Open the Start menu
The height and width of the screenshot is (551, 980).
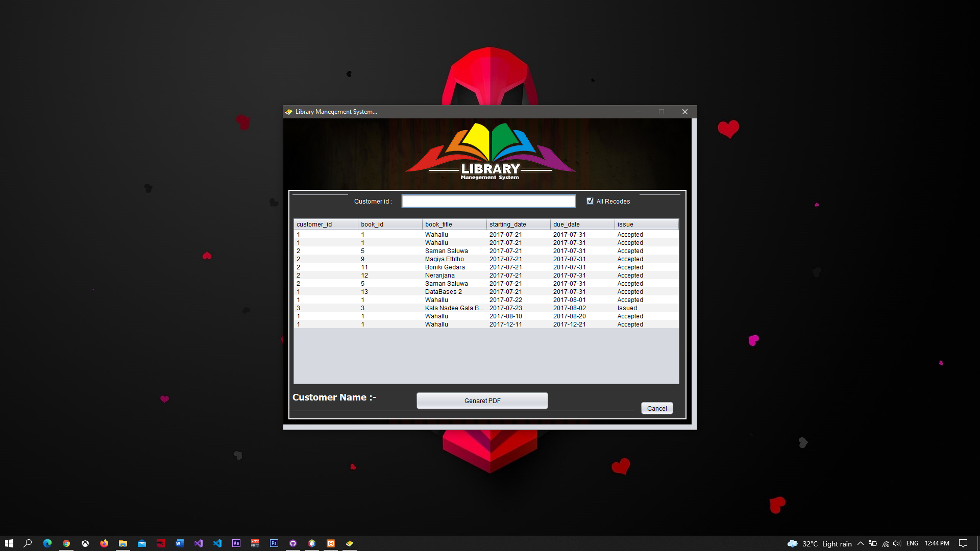[x=9, y=543]
